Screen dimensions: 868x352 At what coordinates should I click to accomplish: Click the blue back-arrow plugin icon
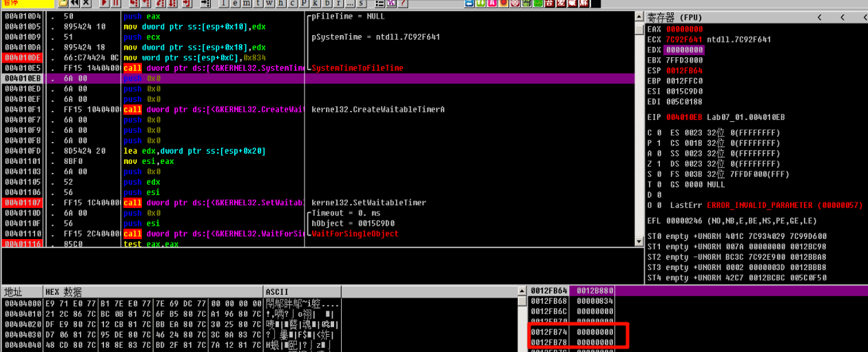470,3
